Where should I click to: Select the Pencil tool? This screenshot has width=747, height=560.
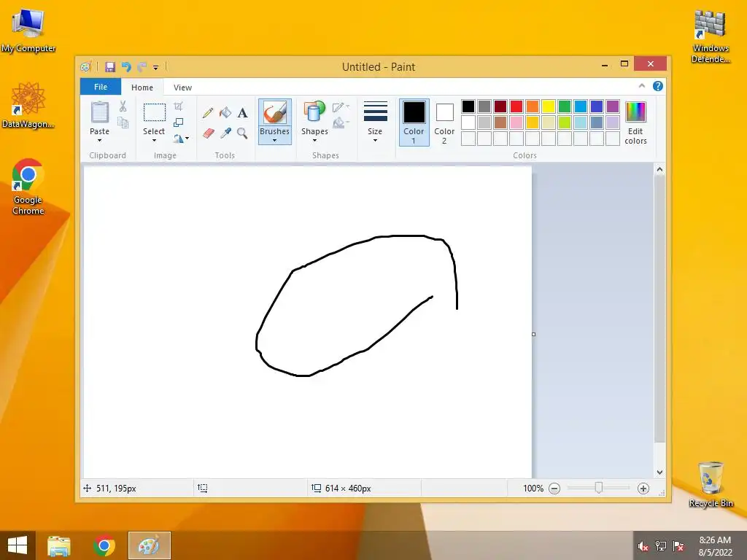[208, 113]
